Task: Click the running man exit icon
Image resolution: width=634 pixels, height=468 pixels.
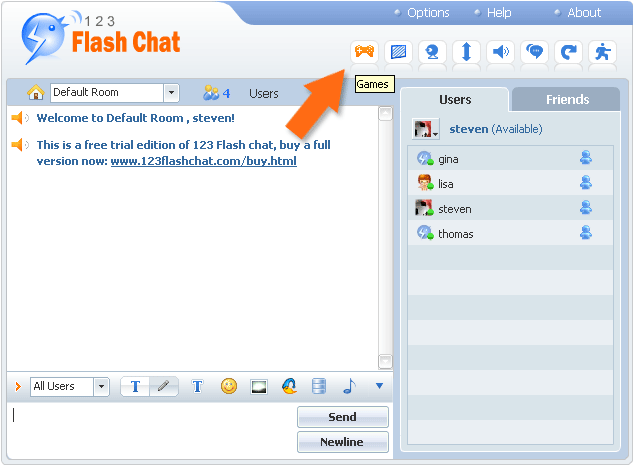Action: [602, 52]
